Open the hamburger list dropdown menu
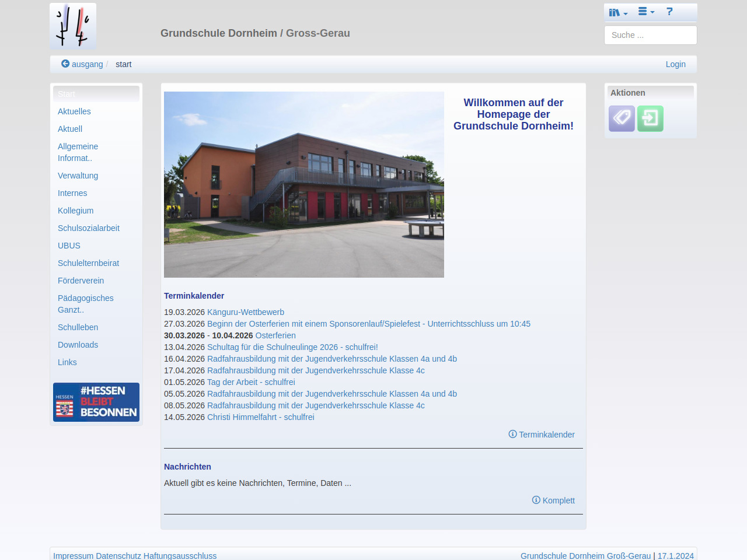The width and height of the screenshot is (747, 560). click(x=645, y=12)
